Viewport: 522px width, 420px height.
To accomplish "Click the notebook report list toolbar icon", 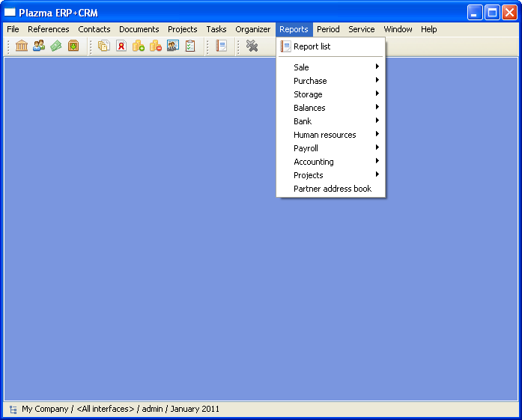I will click(x=221, y=46).
